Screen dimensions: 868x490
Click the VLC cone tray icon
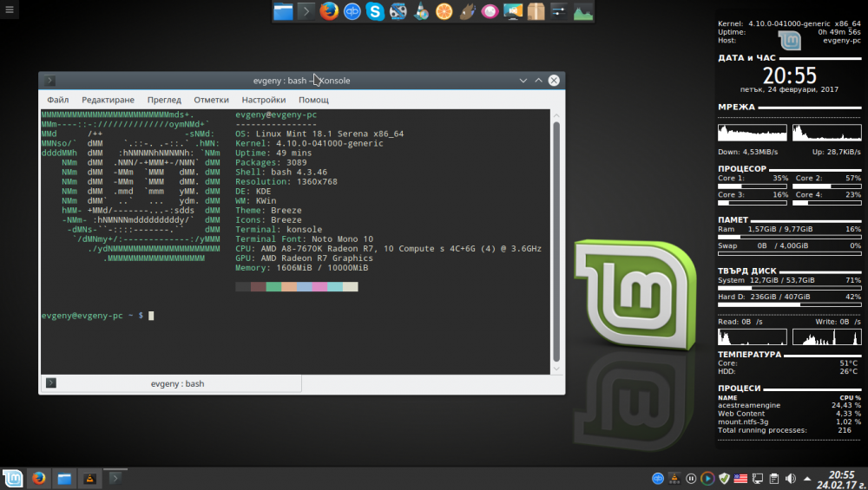[674, 479]
